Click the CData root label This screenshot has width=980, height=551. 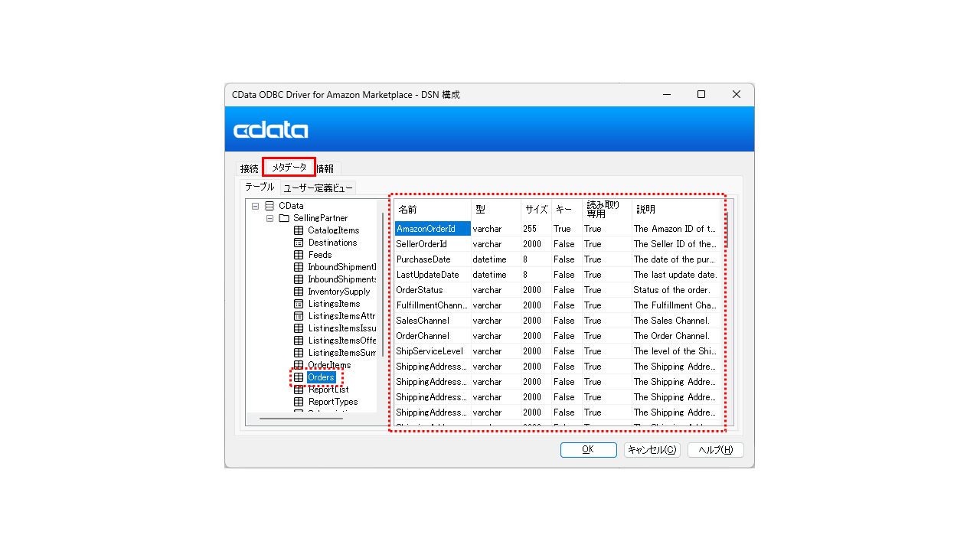[x=291, y=206]
